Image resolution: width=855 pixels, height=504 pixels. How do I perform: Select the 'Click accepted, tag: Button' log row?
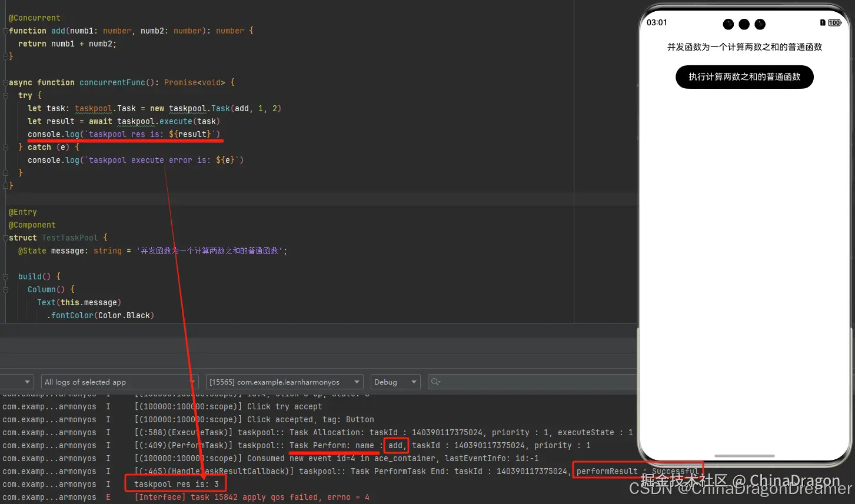tap(318, 419)
